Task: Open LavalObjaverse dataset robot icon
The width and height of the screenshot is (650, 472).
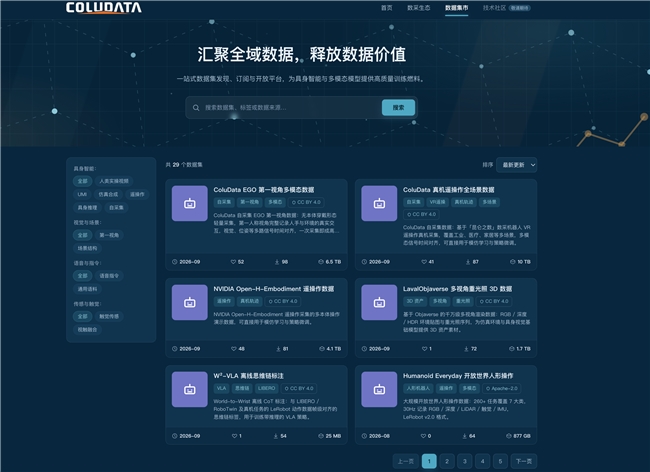Action: click(x=379, y=303)
